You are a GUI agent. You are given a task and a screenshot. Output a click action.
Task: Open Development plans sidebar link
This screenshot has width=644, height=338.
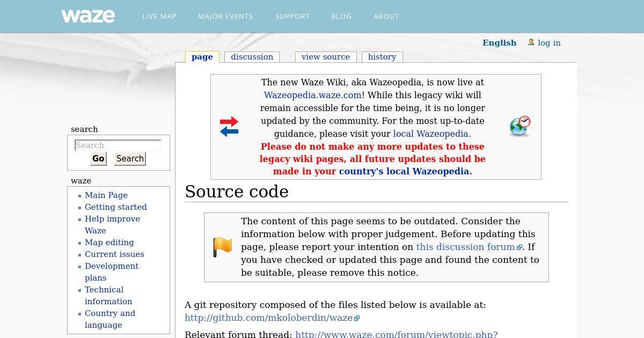click(x=112, y=272)
